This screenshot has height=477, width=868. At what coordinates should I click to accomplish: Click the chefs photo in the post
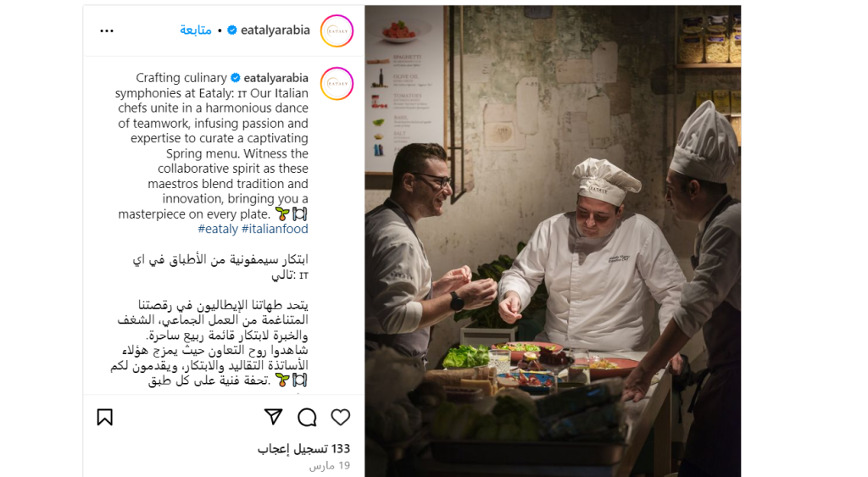(x=553, y=241)
